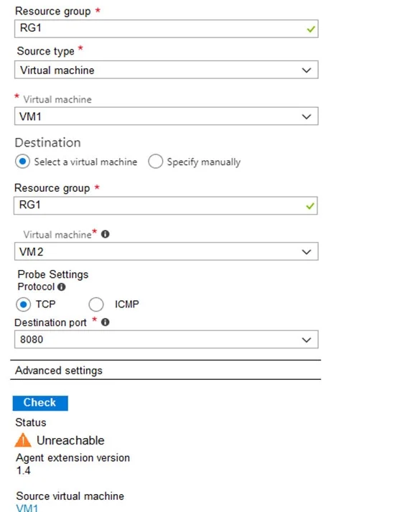Viewport: 420px width, 512px height.
Task: Click info icon next to Virtual machine label
Action: (105, 234)
